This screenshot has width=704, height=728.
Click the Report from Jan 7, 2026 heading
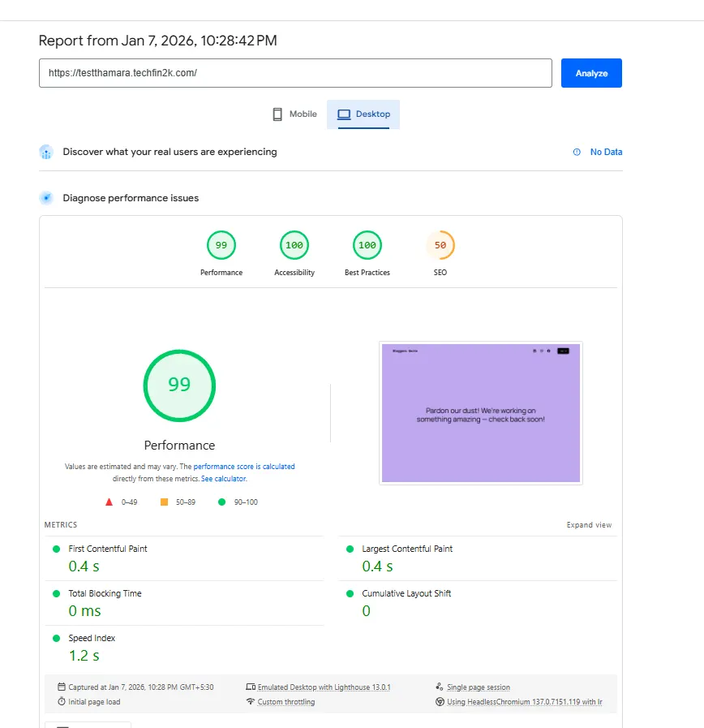tap(158, 41)
